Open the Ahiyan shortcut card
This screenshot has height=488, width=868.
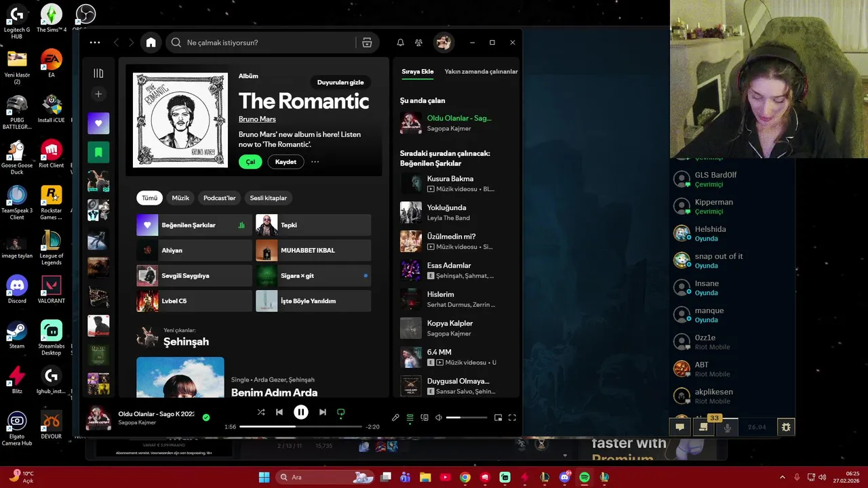click(x=194, y=250)
